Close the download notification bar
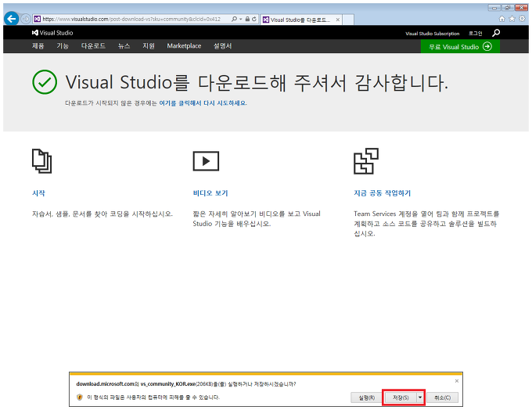The width and height of the screenshot is (532, 410). click(457, 381)
